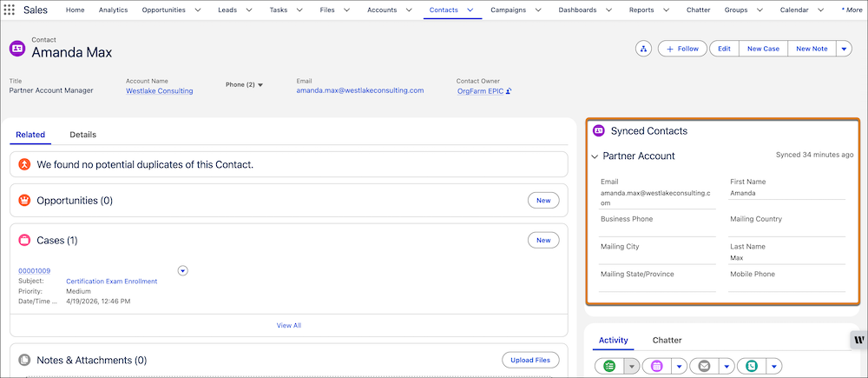Open the log a call dropdown arrow

point(774,366)
